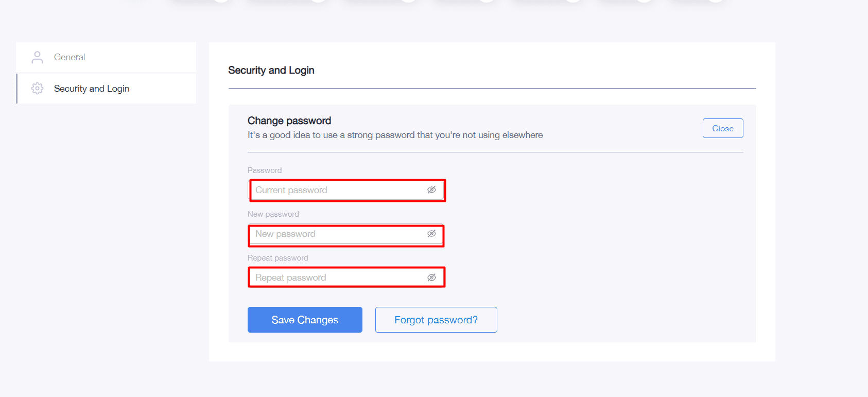This screenshot has height=397, width=868.
Task: Open the General settings tab
Action: pos(106,57)
